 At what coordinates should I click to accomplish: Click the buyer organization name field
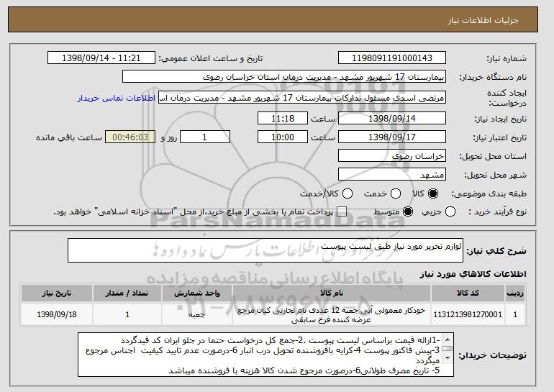coord(284,77)
